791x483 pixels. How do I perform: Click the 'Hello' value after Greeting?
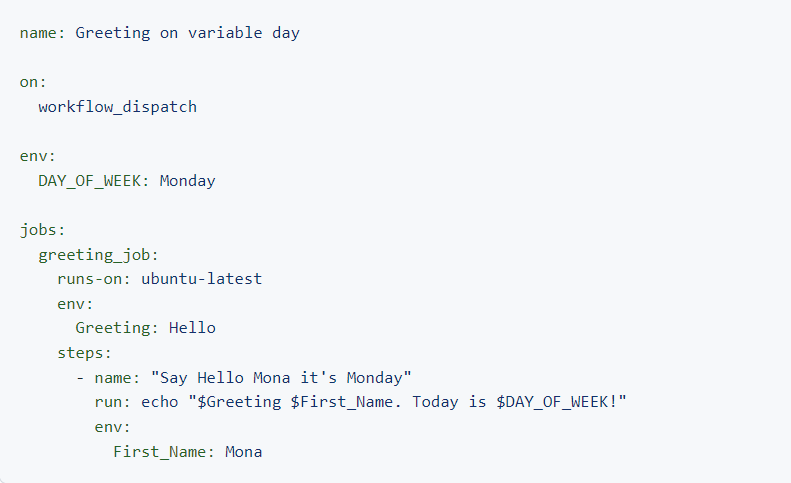pos(192,328)
